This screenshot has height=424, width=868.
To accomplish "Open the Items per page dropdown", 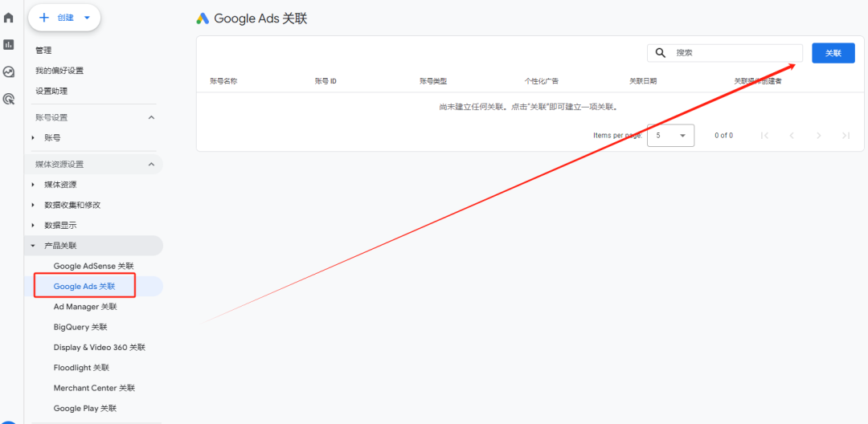I will click(671, 136).
